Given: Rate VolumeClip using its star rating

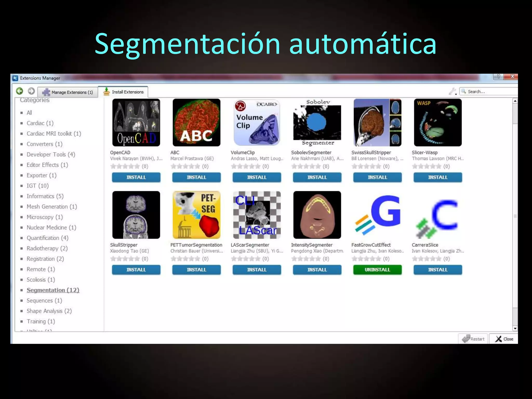Looking at the screenshot, I should (245, 166).
